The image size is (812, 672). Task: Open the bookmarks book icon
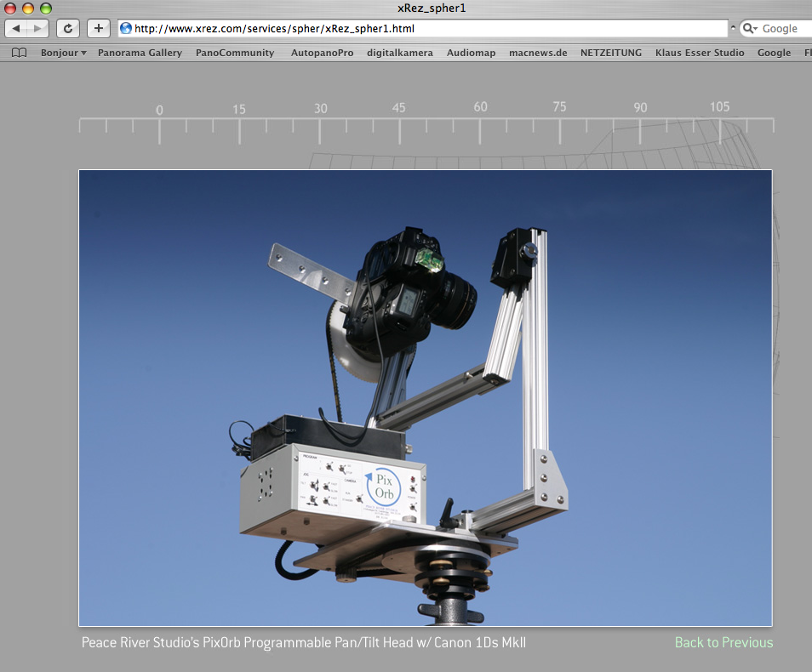19,53
